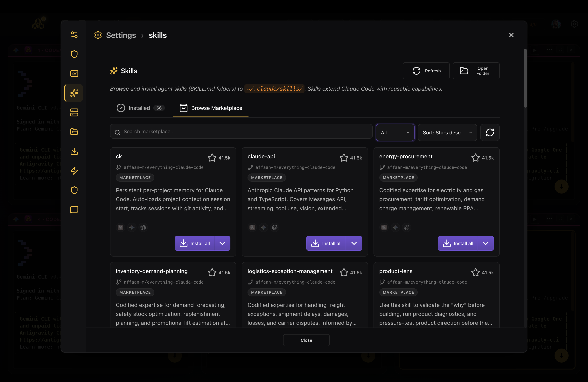
Task: Click the refresh icon beside the sort dropdown
Action: (490, 132)
